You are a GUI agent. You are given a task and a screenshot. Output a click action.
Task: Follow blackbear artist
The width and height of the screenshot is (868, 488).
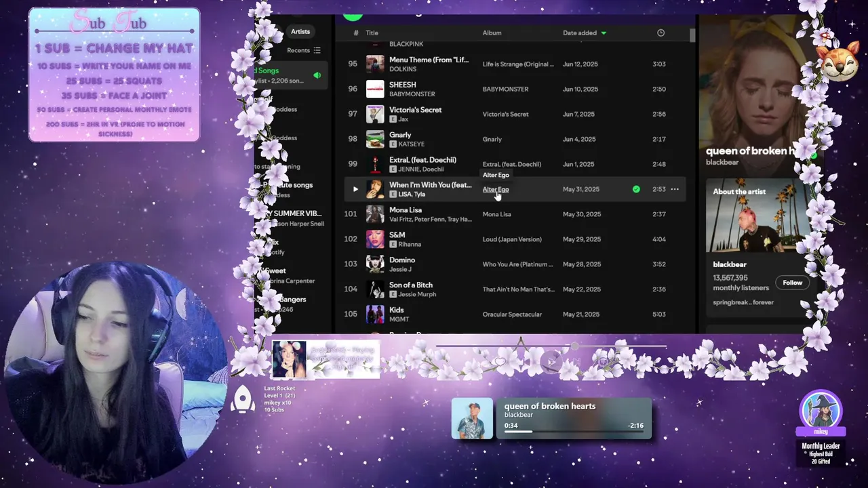click(x=793, y=283)
